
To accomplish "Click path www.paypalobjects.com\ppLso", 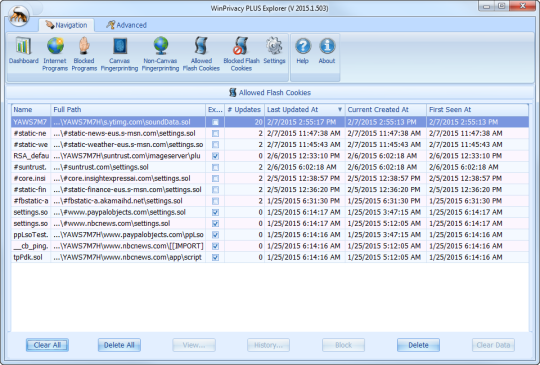I will 128,235.
